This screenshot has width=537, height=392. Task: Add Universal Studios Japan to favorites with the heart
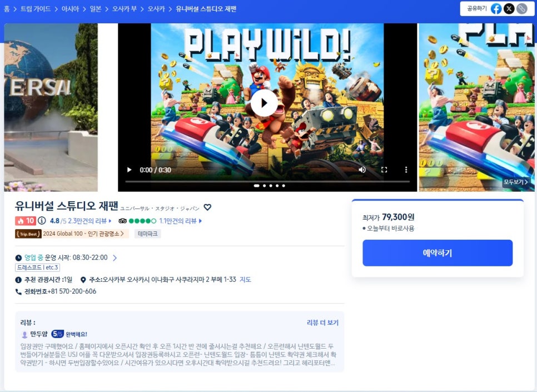coord(207,207)
